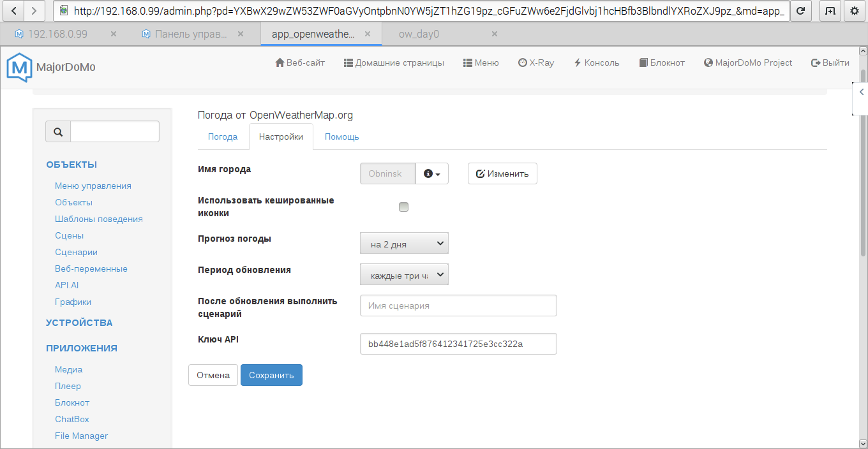Open the Меню navigation item
Image resolution: width=868 pixels, height=449 pixels.
pos(481,63)
